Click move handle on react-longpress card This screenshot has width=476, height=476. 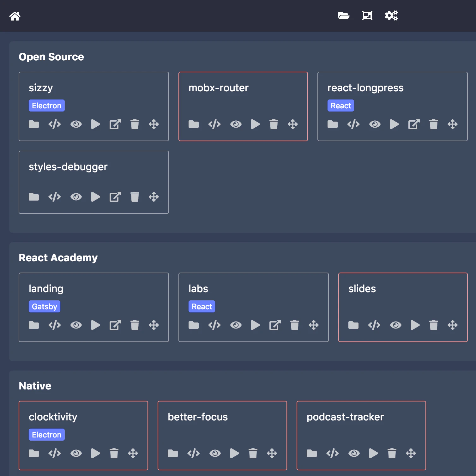[x=453, y=124]
